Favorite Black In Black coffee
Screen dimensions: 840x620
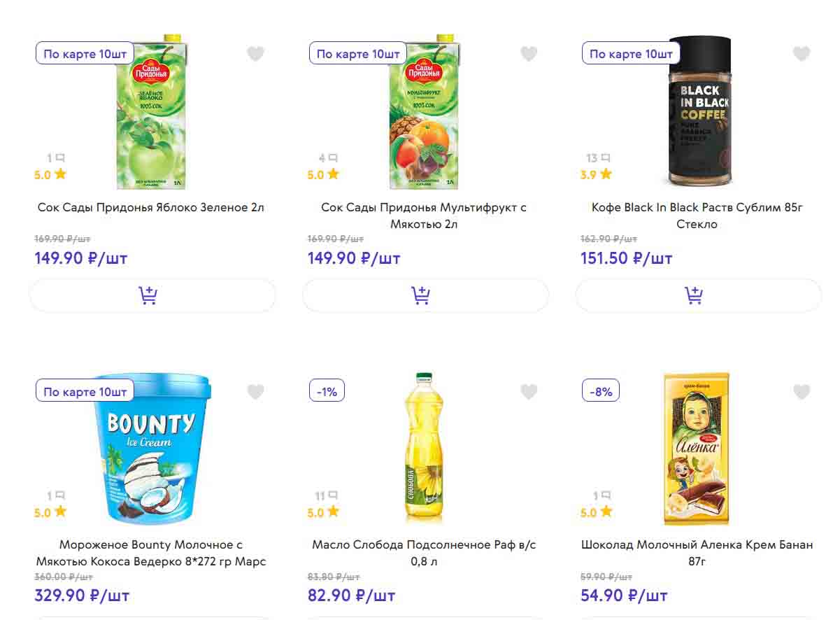[x=801, y=54]
